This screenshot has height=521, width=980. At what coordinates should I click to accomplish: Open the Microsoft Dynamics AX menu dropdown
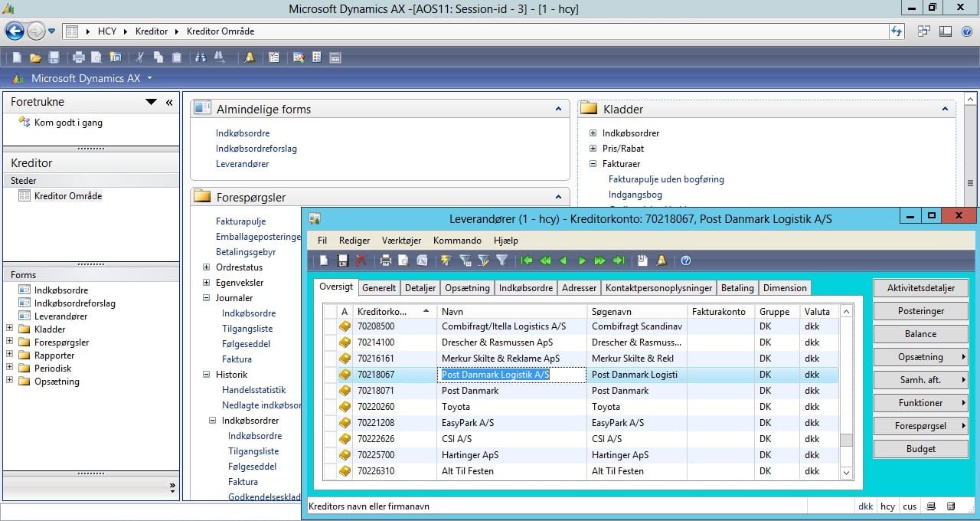[x=149, y=78]
